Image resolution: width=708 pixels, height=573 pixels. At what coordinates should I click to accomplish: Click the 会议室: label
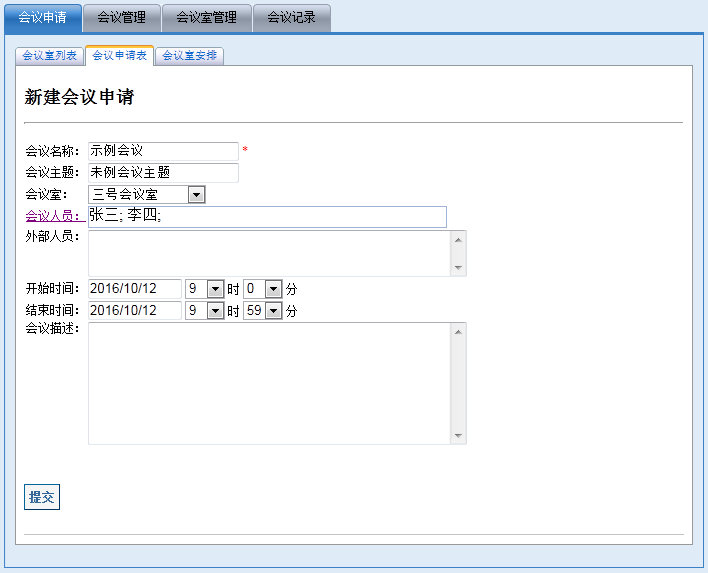[x=47, y=195]
